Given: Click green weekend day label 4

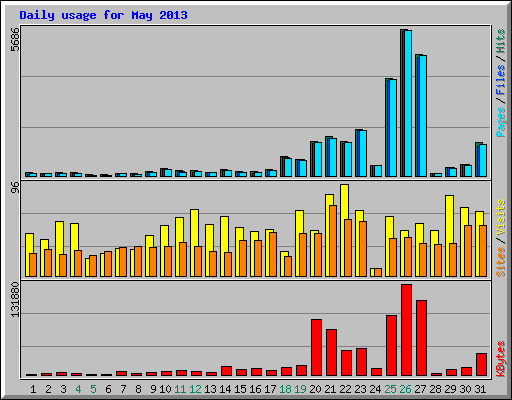Looking at the screenshot, I should pyautogui.click(x=78, y=389).
